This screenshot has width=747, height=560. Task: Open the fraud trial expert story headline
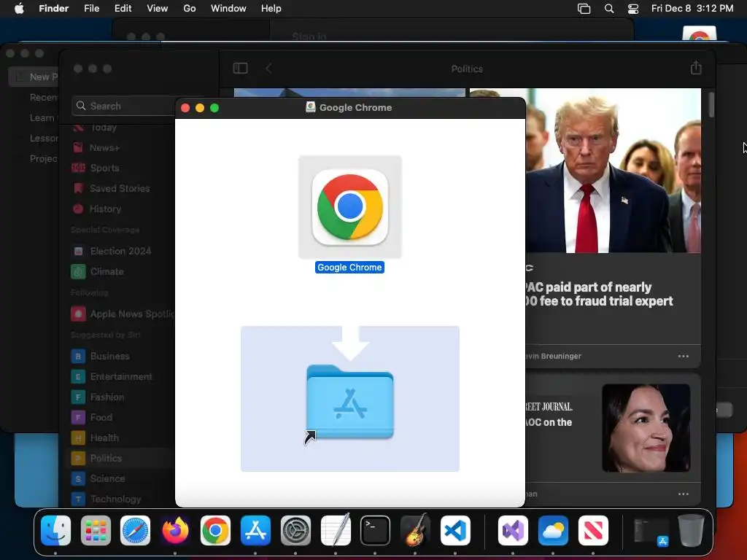[x=600, y=294]
